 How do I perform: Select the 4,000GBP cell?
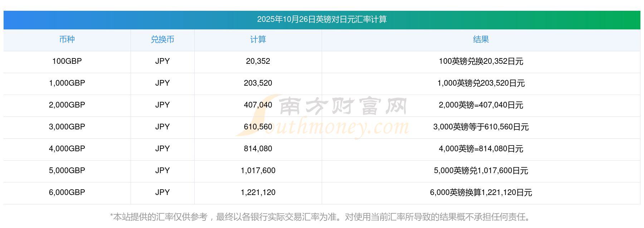tap(67, 149)
